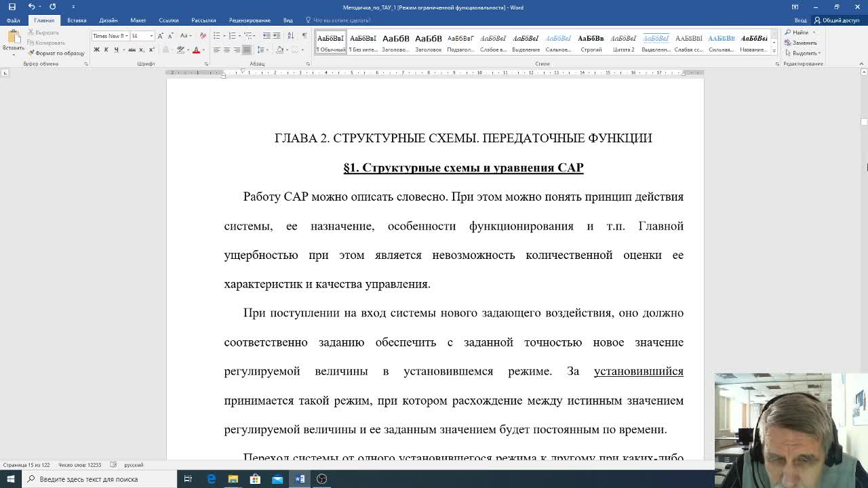Switch to the Рецензирование tab

point(250,20)
